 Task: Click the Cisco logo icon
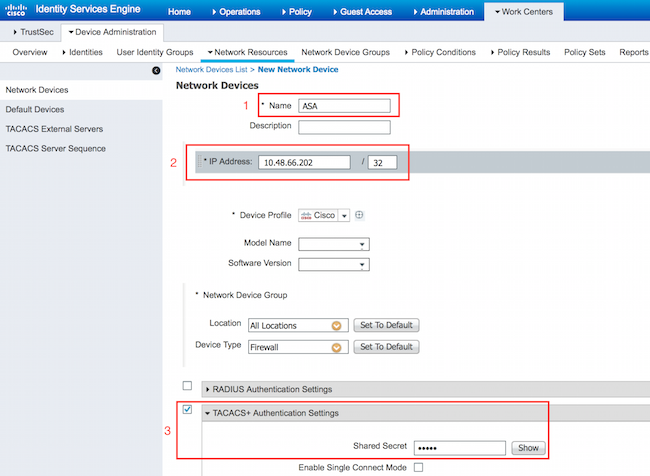(16, 10)
